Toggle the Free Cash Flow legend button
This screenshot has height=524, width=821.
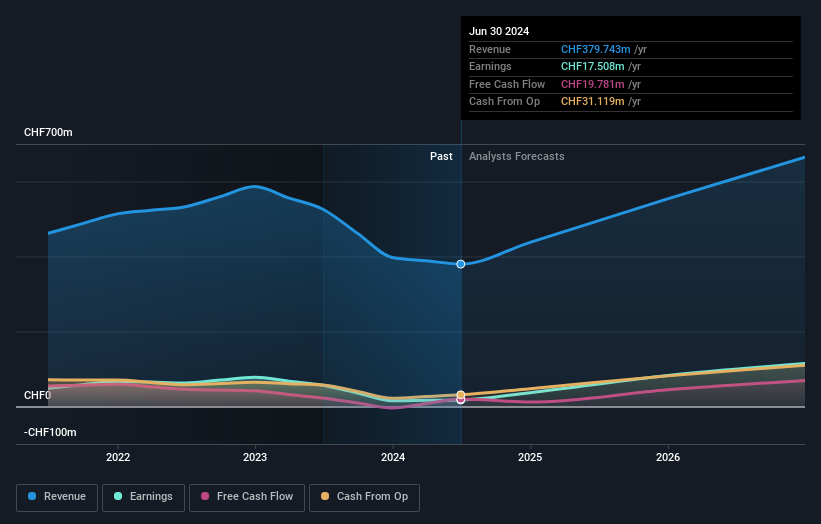[247, 497]
